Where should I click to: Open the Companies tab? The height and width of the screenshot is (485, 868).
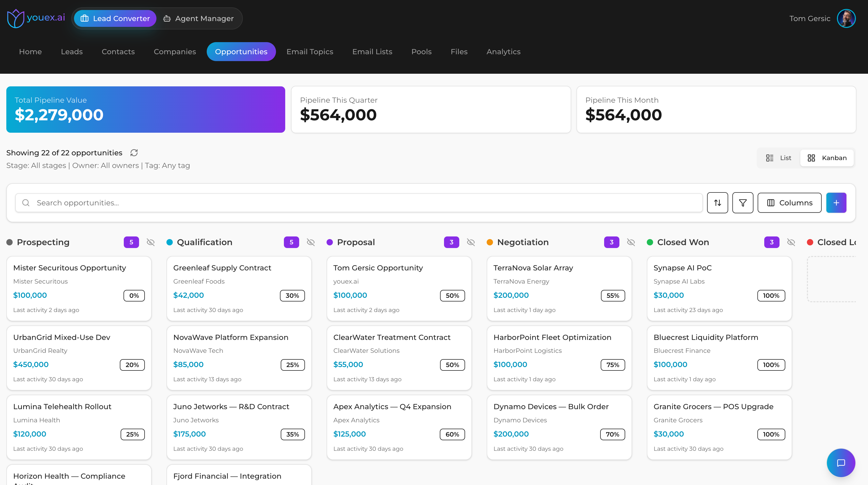(x=175, y=52)
